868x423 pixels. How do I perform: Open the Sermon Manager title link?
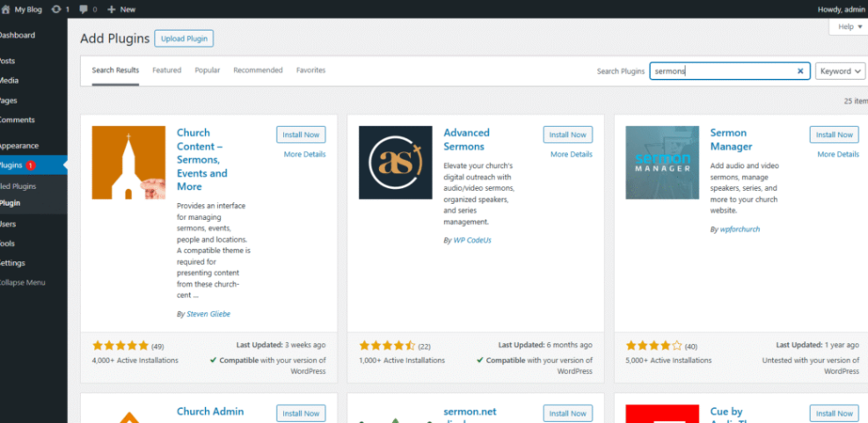click(732, 140)
